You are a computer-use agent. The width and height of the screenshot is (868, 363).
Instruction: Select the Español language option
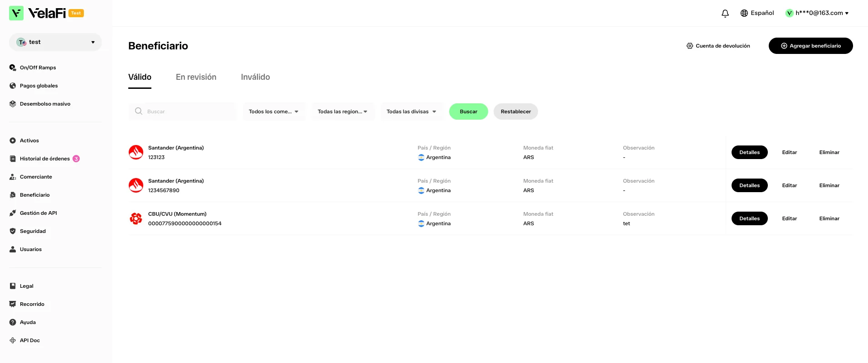(x=762, y=13)
